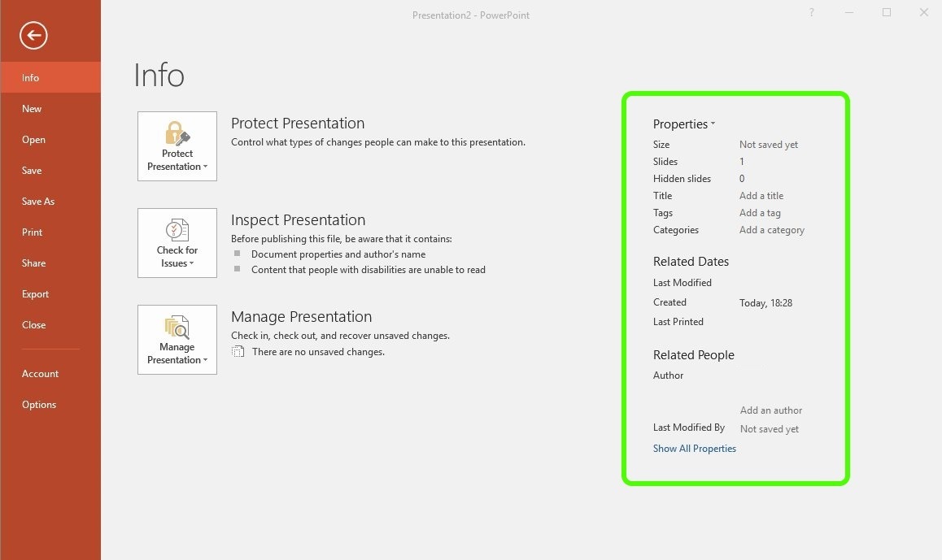Click Show All Properties link
The image size is (942, 560).
click(695, 449)
